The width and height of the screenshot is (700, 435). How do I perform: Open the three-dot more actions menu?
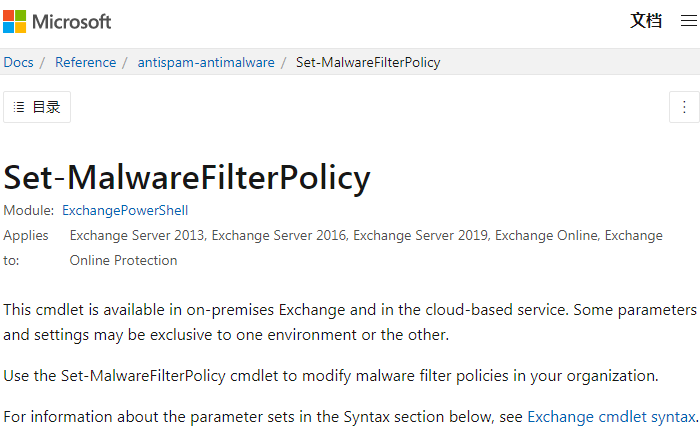point(684,107)
